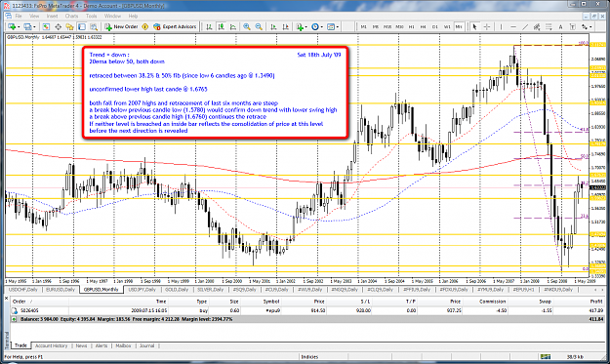
Task: Select the Cursor arrow tool
Action: point(474,26)
